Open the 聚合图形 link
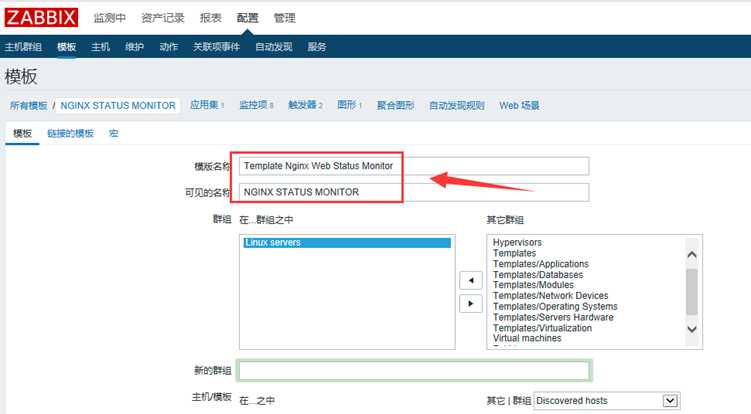 coord(396,105)
